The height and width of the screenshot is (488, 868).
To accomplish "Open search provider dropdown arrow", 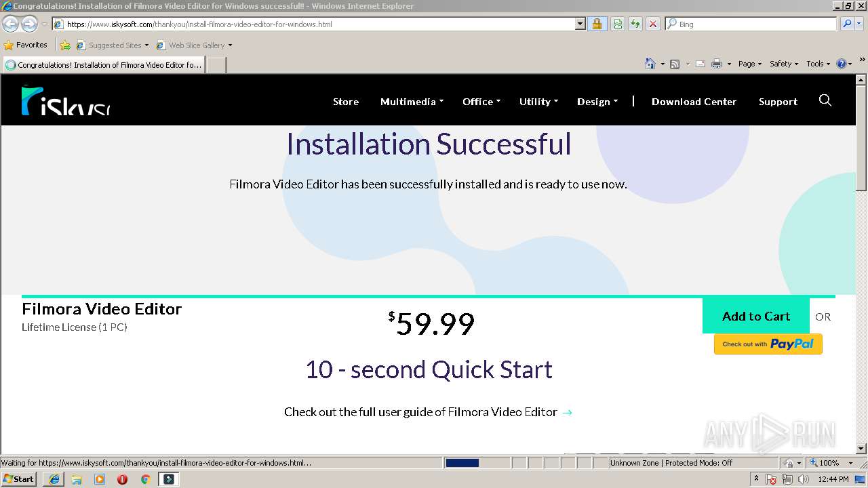I will tap(860, 24).
